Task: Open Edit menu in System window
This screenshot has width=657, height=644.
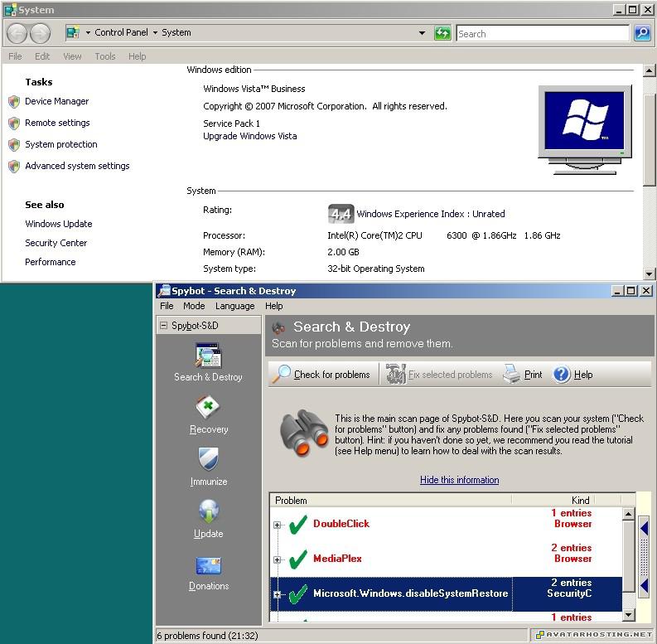Action: point(42,56)
